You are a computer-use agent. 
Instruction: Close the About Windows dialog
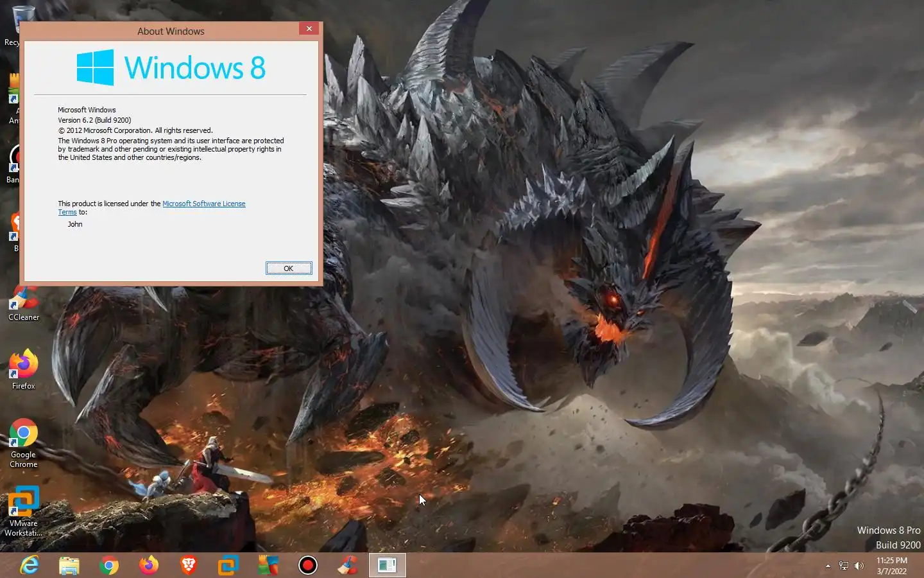coord(309,29)
